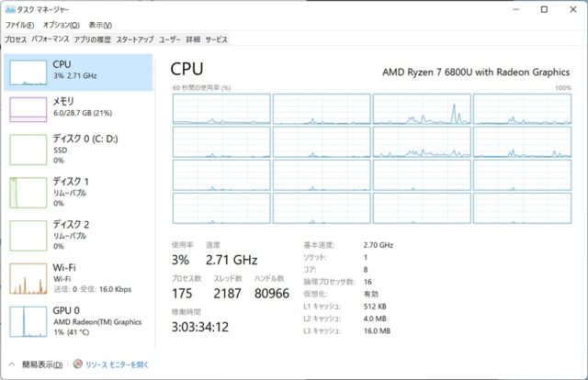Open the Wi-Fi network graph thumbnail
This screenshot has width=588, height=380.
28,277
